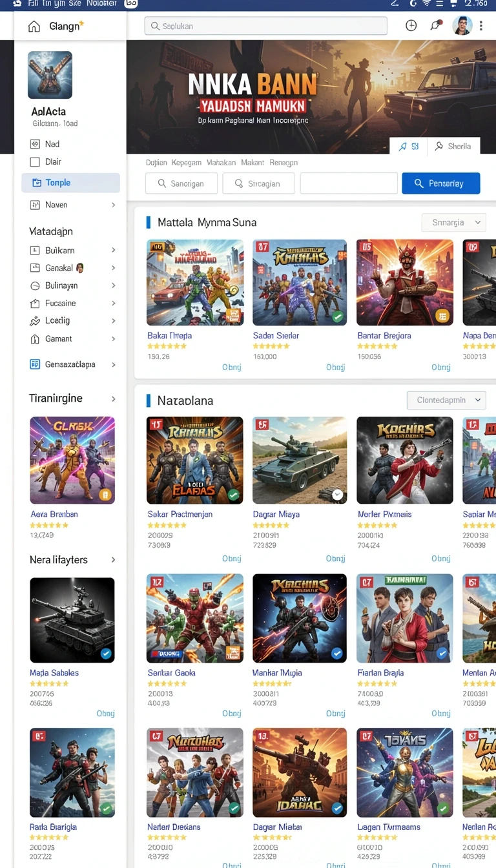496x868 pixels.
Task: Expand the Buikarn category chevron
Action: [x=114, y=250]
